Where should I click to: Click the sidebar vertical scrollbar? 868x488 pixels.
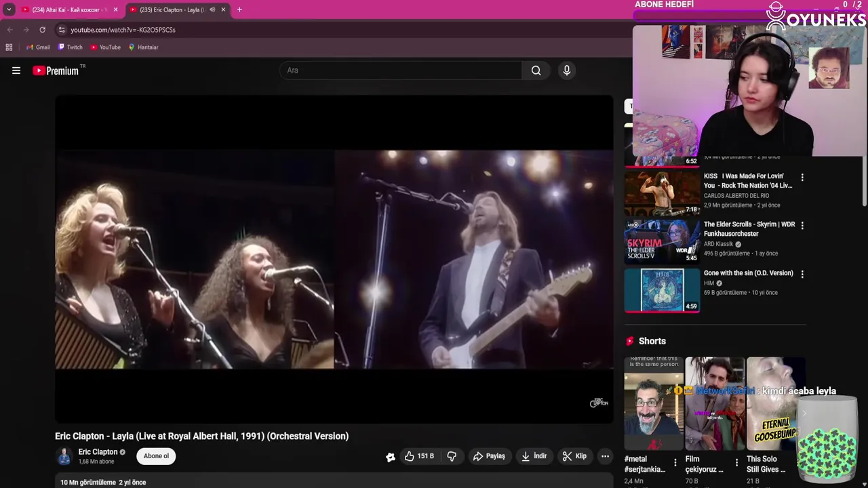point(864,183)
